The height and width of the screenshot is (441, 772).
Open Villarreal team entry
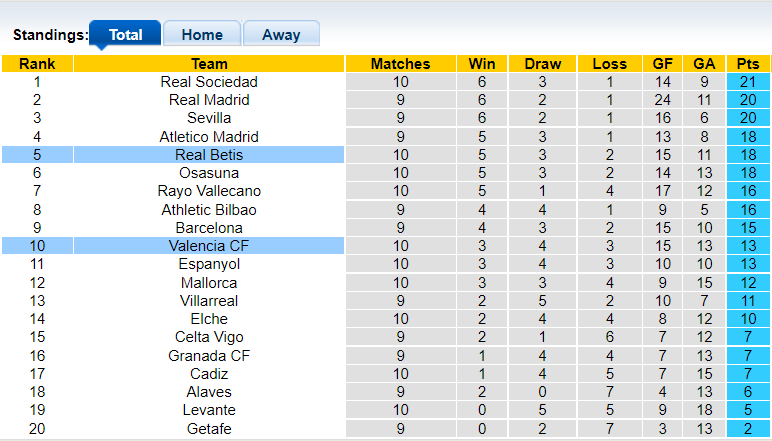coord(209,301)
